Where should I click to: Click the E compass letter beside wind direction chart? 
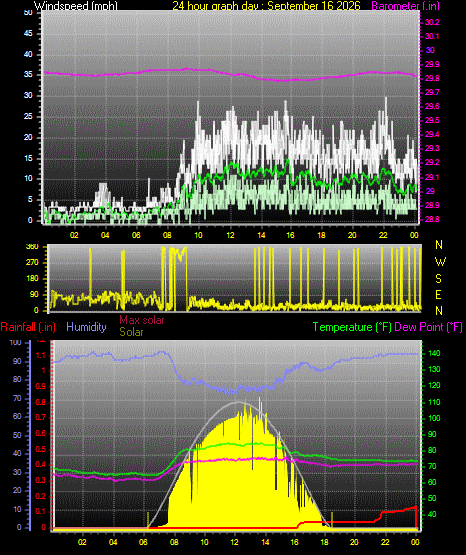438,294
